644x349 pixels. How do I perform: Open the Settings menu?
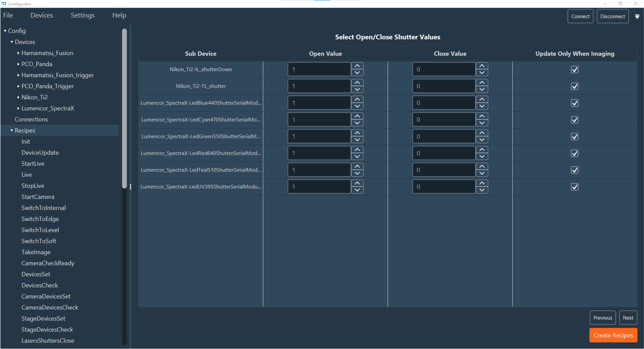pyautogui.click(x=82, y=15)
